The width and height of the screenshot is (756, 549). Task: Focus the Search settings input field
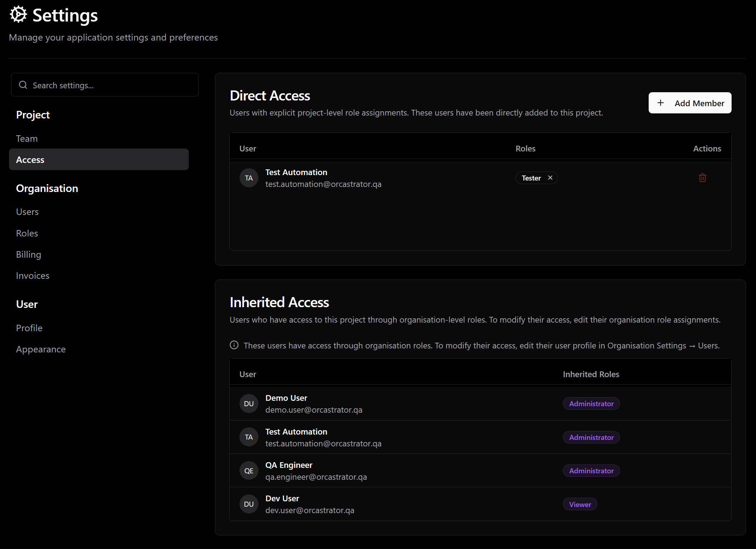click(104, 85)
